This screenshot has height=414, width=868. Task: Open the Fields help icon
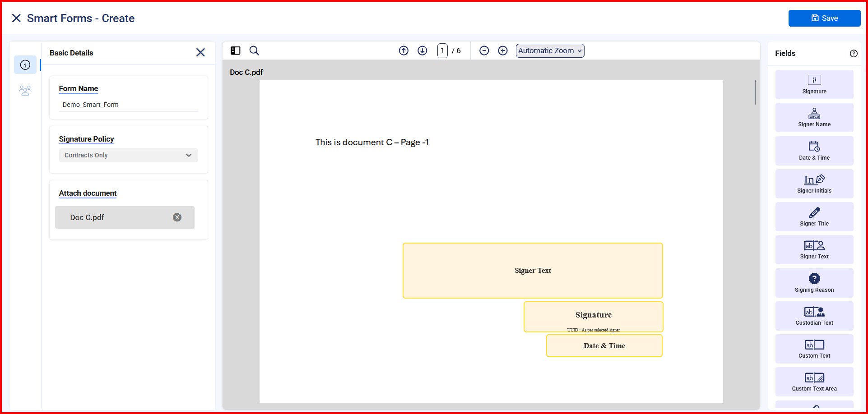click(854, 53)
